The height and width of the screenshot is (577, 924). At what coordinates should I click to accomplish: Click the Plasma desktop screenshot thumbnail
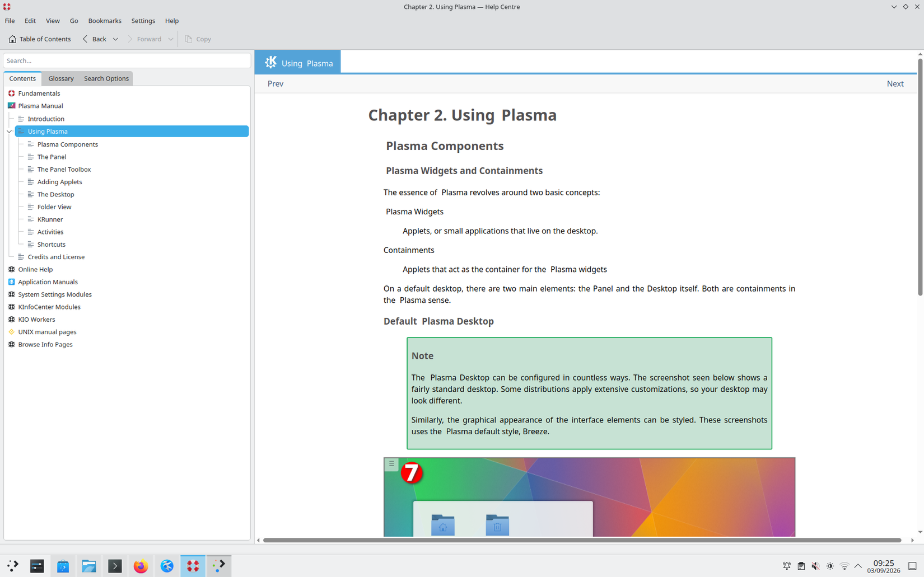click(x=589, y=497)
